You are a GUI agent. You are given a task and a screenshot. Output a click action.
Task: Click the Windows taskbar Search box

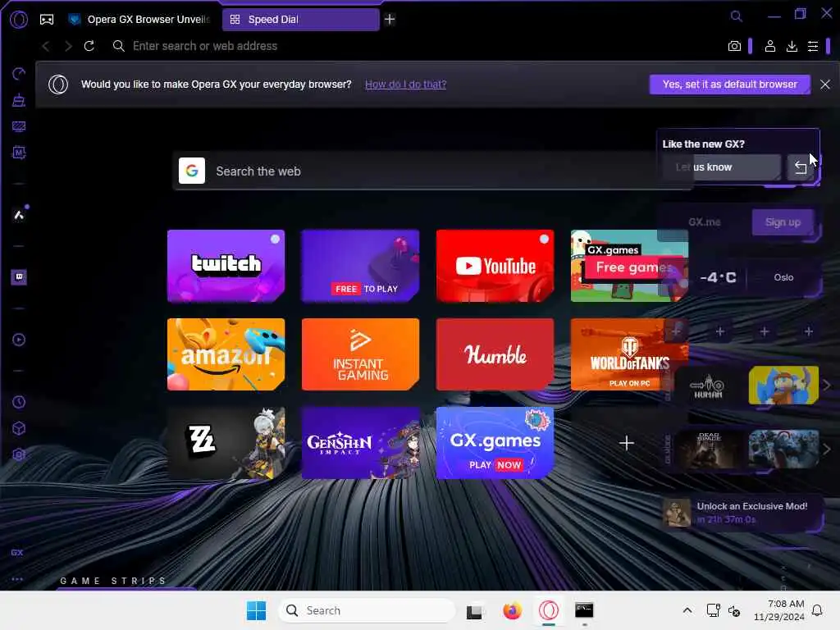pyautogui.click(x=367, y=610)
